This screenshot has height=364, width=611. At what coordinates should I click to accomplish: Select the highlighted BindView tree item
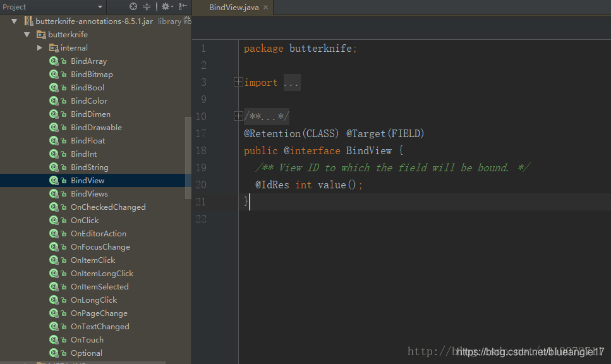click(88, 181)
